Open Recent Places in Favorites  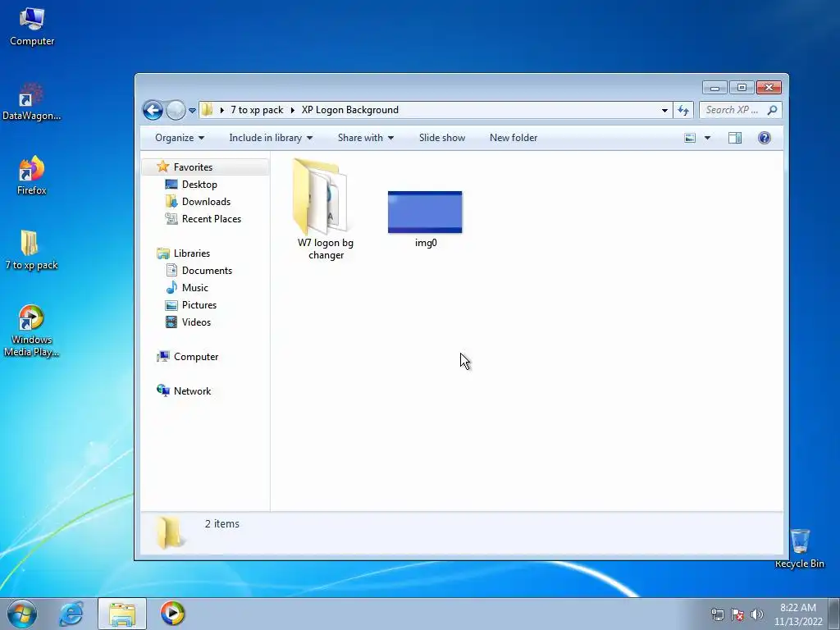click(x=212, y=218)
